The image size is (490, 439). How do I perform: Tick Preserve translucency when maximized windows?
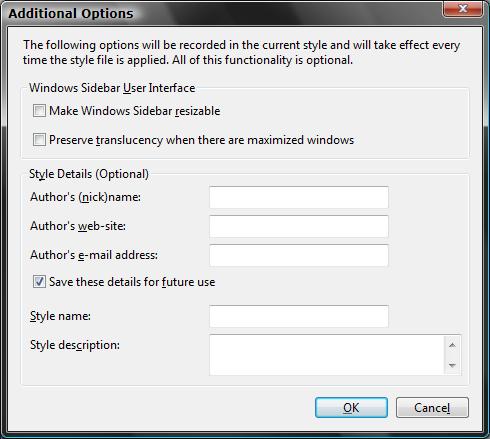[39, 140]
